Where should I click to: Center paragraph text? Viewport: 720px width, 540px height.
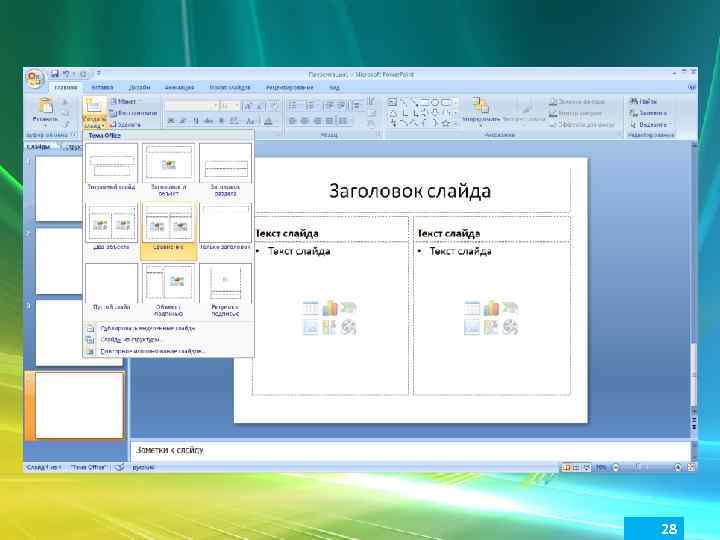click(x=305, y=121)
